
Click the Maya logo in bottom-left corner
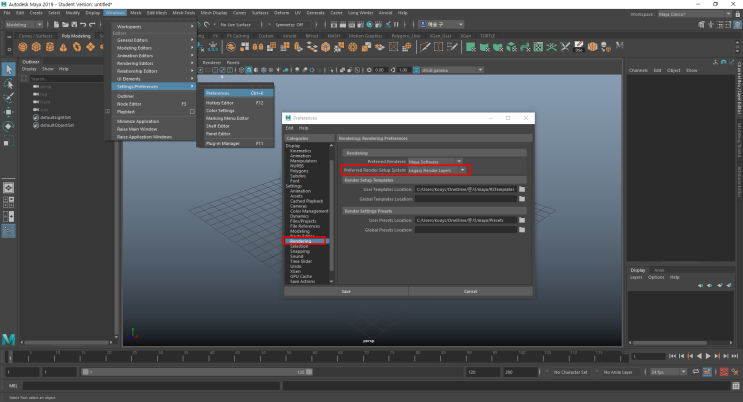coord(9,339)
